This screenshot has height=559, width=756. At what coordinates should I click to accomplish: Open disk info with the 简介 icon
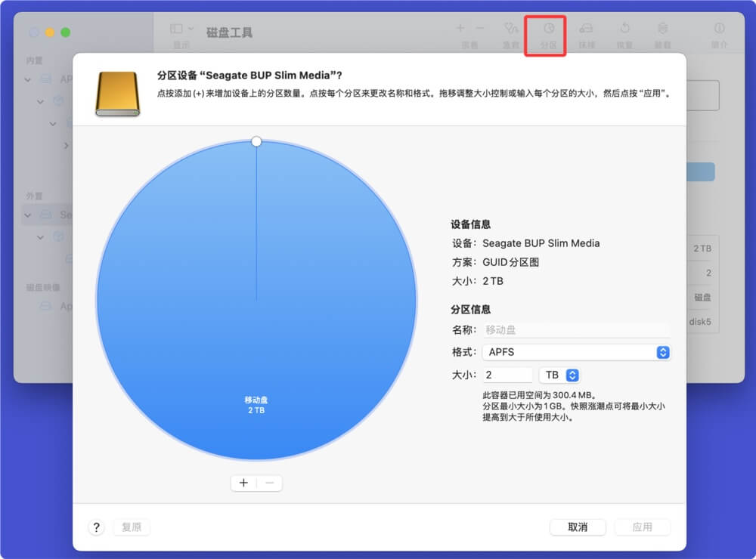718,29
